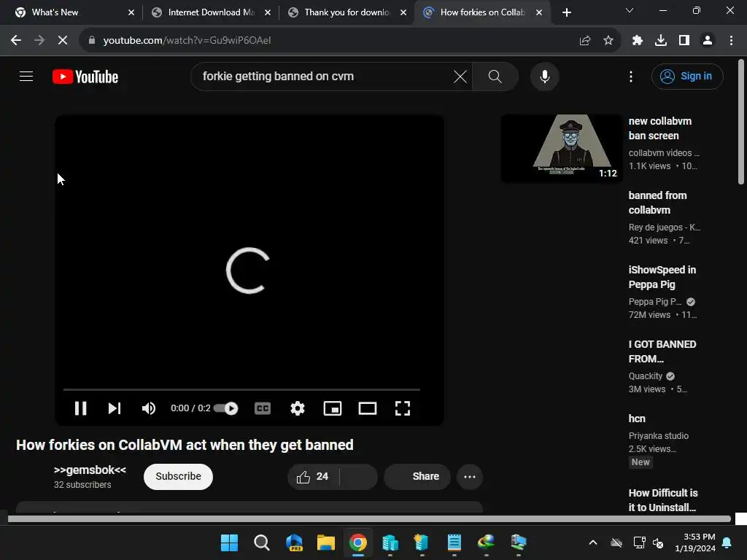Image resolution: width=747 pixels, height=560 pixels.
Task: Go to the YouTube home logo
Action: tap(85, 77)
